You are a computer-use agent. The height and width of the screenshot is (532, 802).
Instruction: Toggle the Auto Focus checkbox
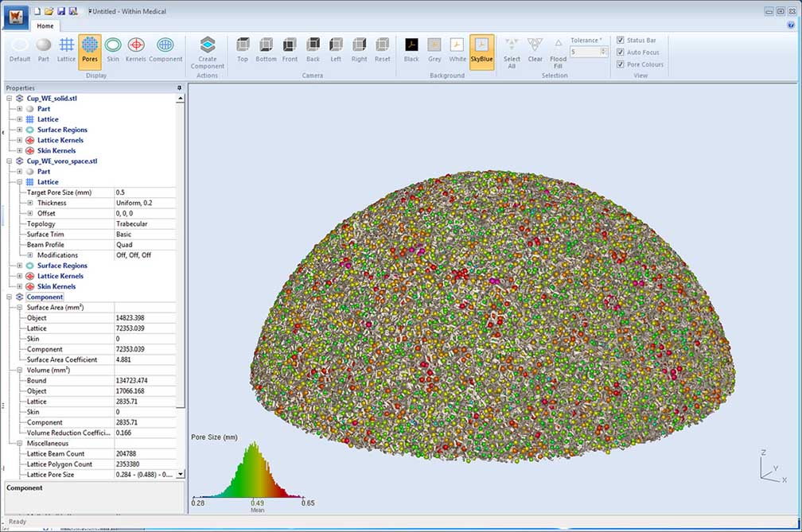621,52
